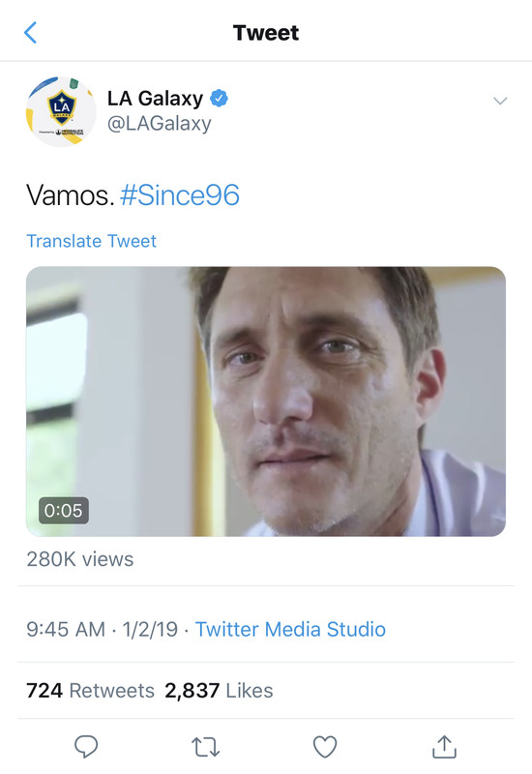The image size is (532, 774).
Task: Open the LA Galaxy profile avatar
Action: (x=61, y=111)
